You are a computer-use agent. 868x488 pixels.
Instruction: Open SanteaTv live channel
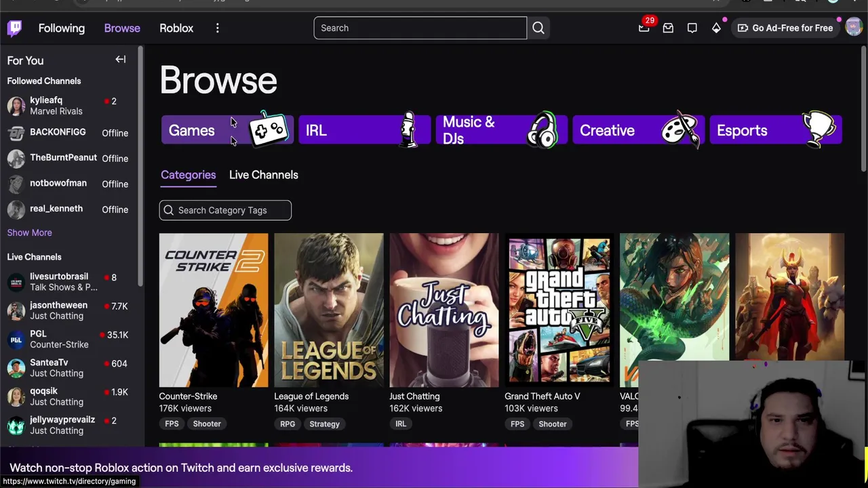[68, 368]
